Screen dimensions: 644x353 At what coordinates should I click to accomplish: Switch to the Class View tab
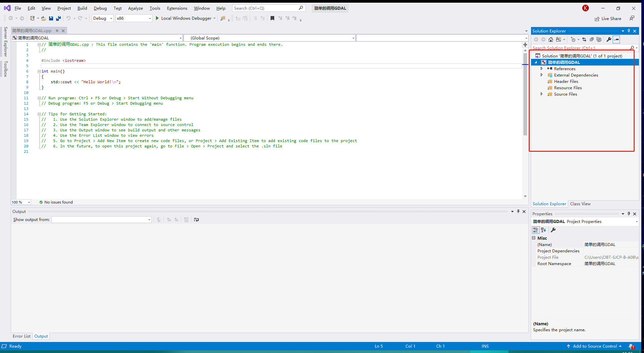tap(580, 204)
